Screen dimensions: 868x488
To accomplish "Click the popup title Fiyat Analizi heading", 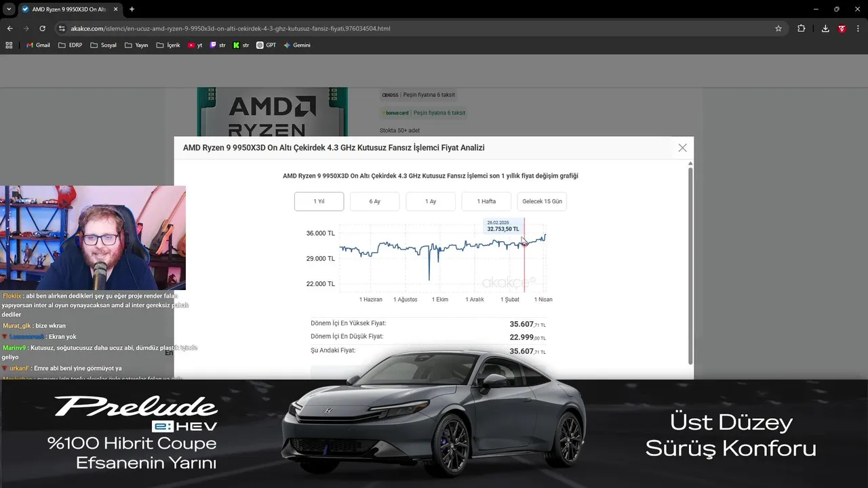I will pos(334,148).
